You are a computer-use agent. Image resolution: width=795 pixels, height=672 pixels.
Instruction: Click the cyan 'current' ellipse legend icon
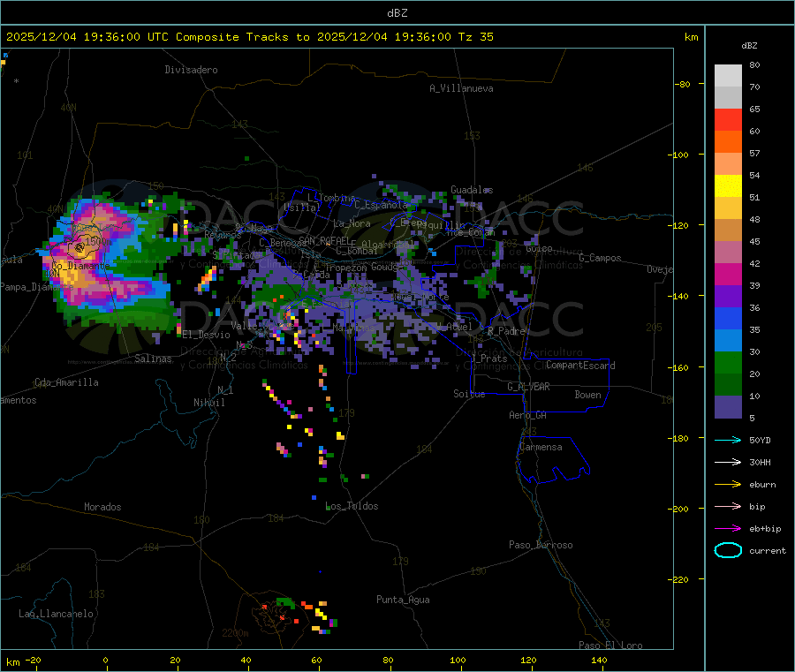pos(728,550)
